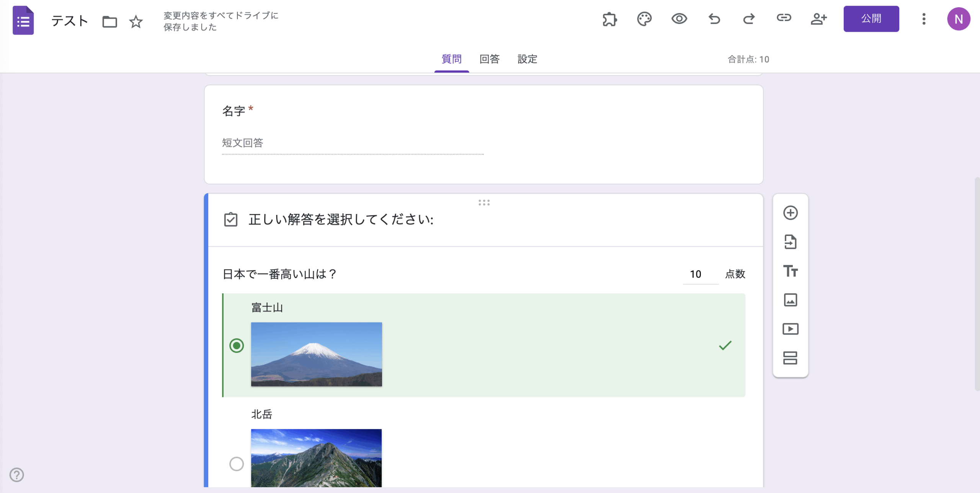
Task: Add a new section with sidebar icon
Action: tap(791, 358)
